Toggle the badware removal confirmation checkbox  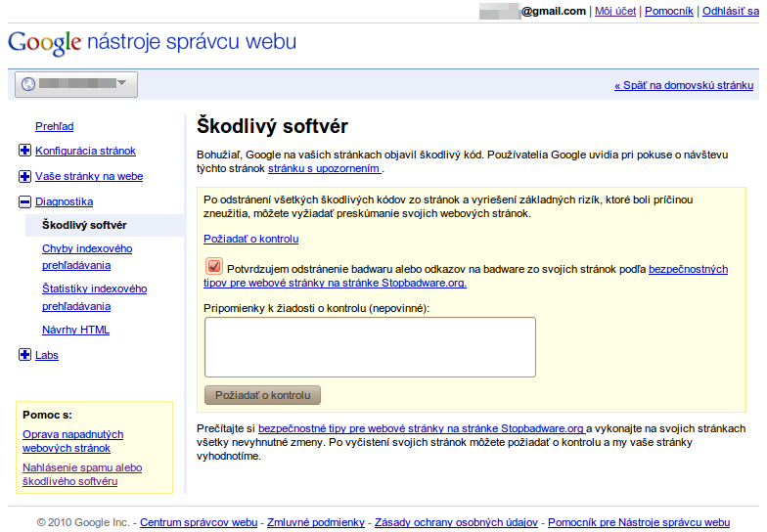(213, 266)
